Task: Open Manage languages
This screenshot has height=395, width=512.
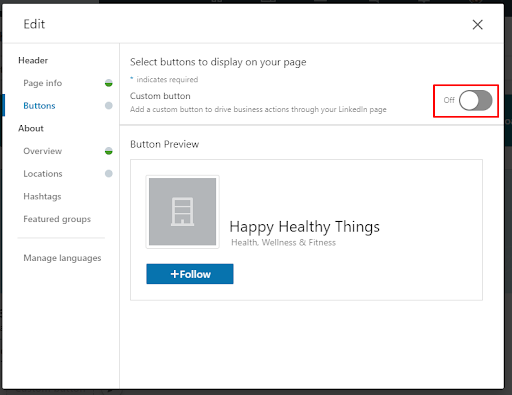Action: coord(62,258)
